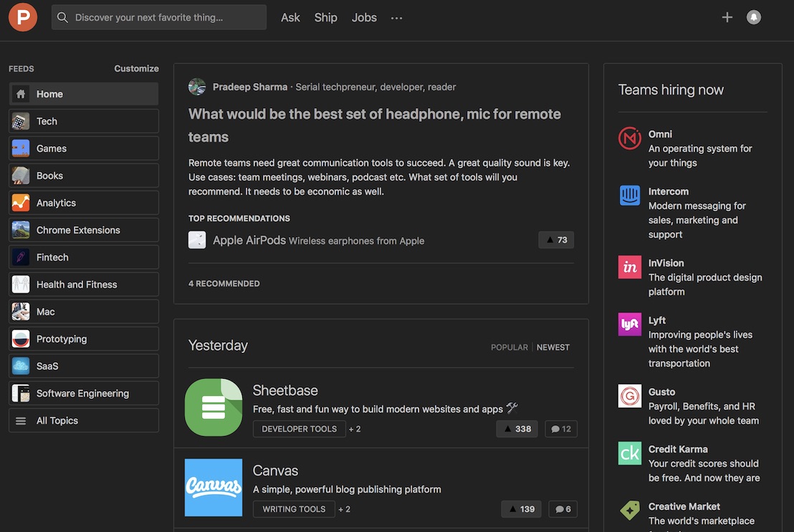
Task: Open the Canvas blue logo
Action: (x=213, y=488)
